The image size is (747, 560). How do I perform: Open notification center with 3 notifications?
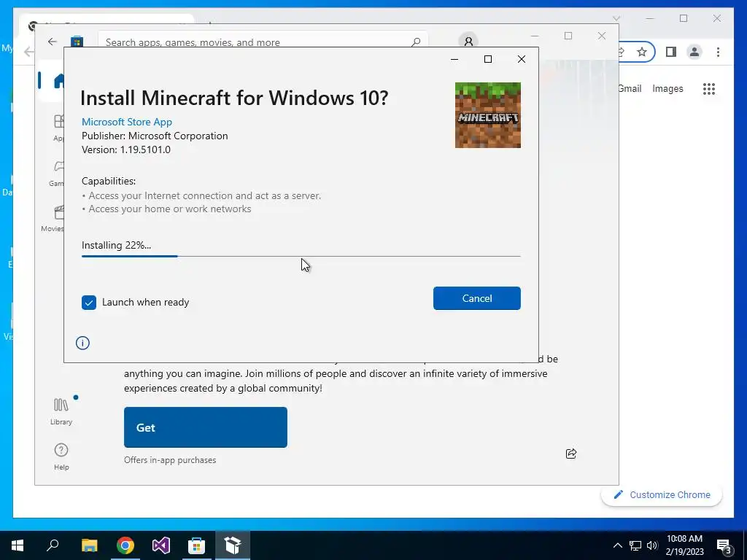pyautogui.click(x=724, y=546)
